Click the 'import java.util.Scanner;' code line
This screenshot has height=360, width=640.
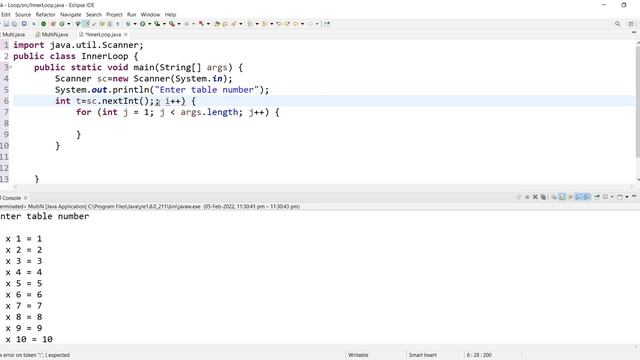(x=78, y=45)
